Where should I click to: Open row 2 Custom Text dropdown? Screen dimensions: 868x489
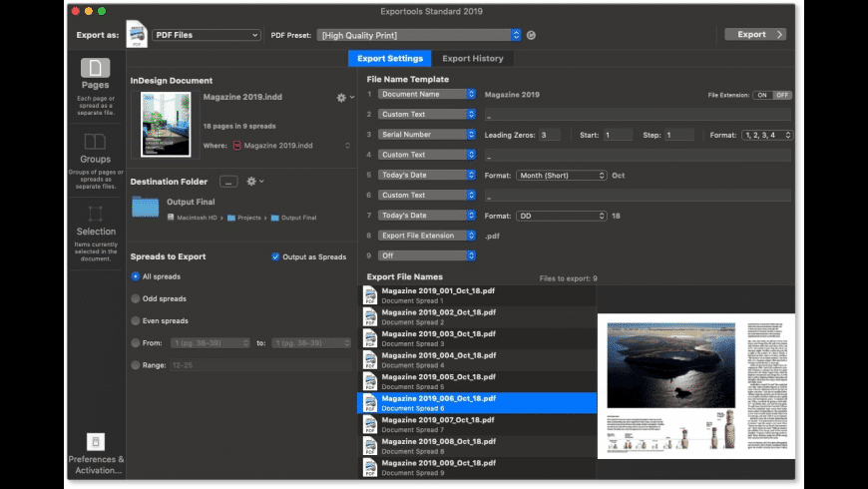coord(427,114)
